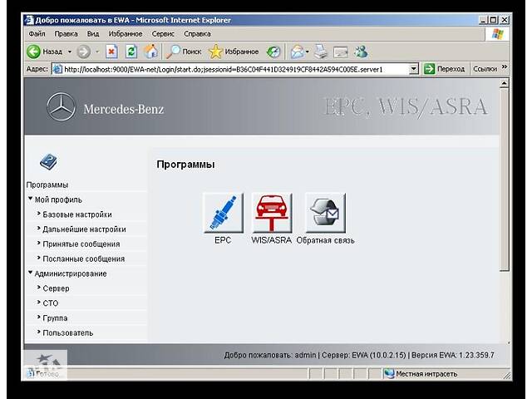Open Посланные сообщения link

pos(83,259)
